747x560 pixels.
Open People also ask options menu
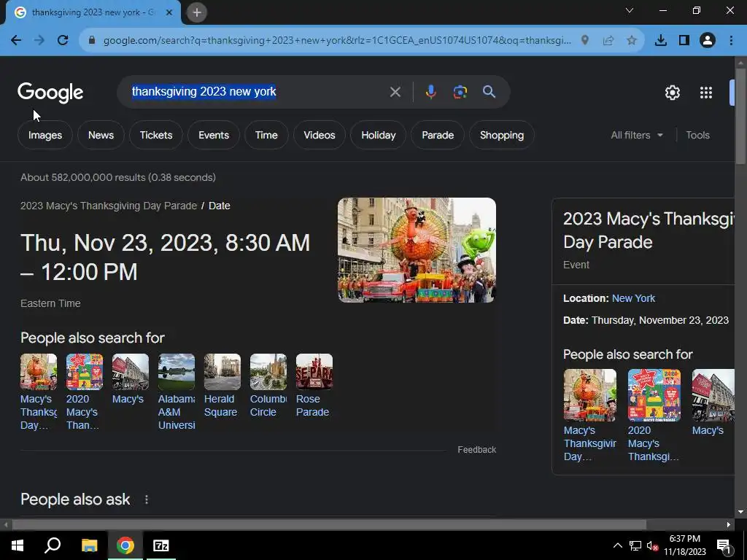[x=146, y=499]
